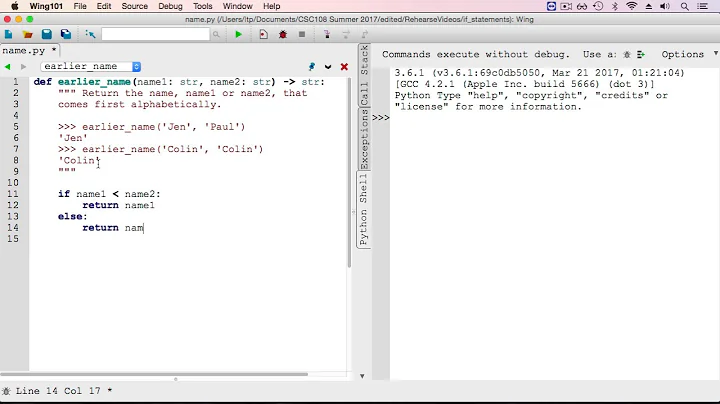
Task: Switch to the name.py editor tab
Action: [x=29, y=50]
